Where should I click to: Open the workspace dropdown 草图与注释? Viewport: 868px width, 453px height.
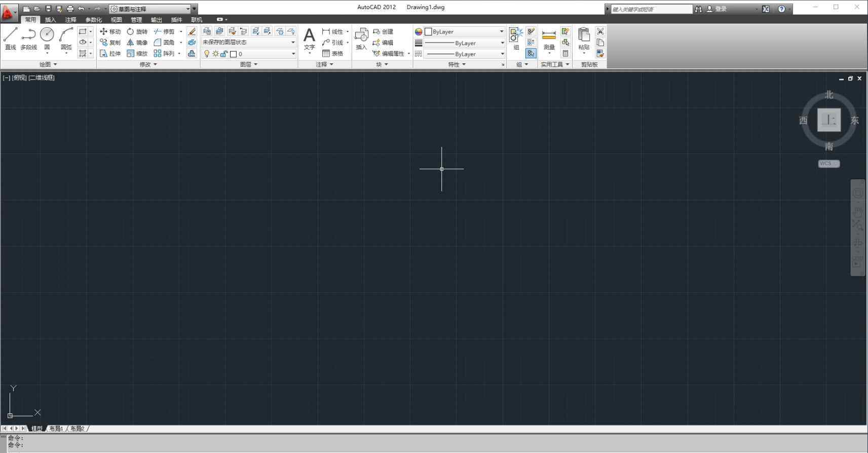pyautogui.click(x=153, y=9)
